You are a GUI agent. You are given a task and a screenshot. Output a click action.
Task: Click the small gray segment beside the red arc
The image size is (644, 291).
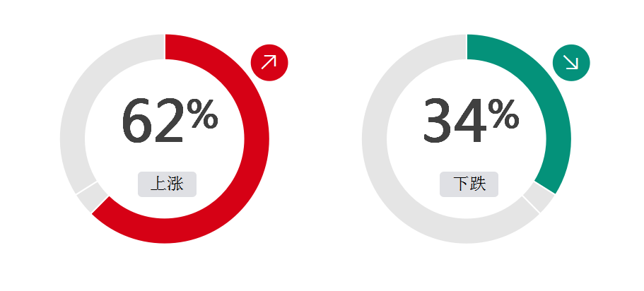click(x=93, y=197)
